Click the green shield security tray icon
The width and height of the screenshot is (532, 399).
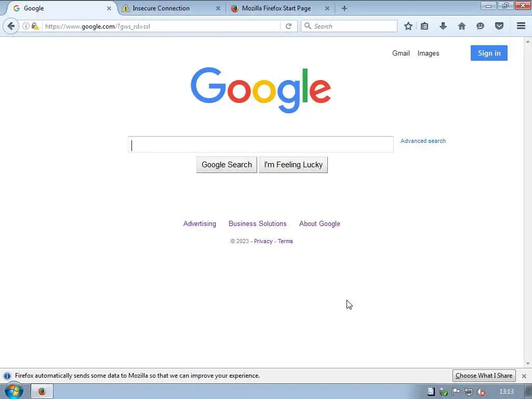click(444, 392)
